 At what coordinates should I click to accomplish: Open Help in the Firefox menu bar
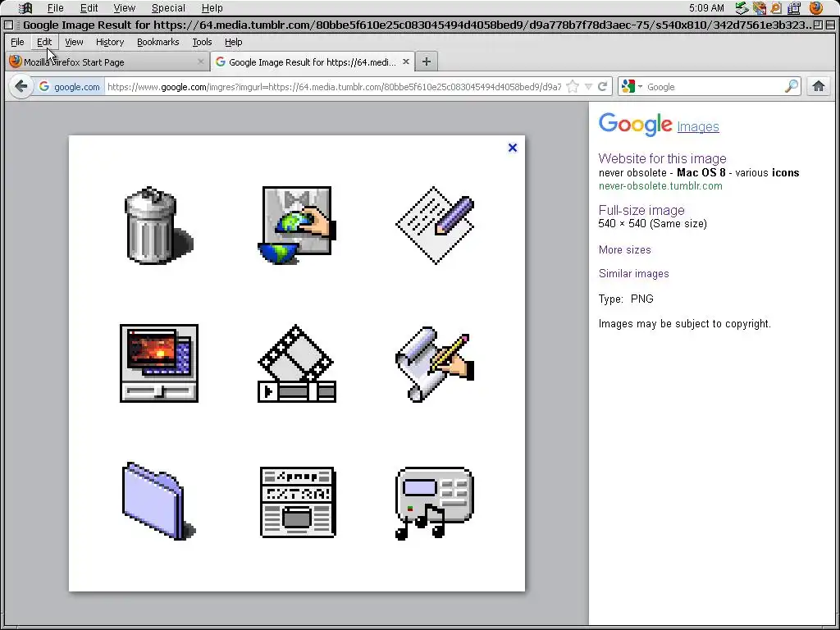pyautogui.click(x=233, y=42)
